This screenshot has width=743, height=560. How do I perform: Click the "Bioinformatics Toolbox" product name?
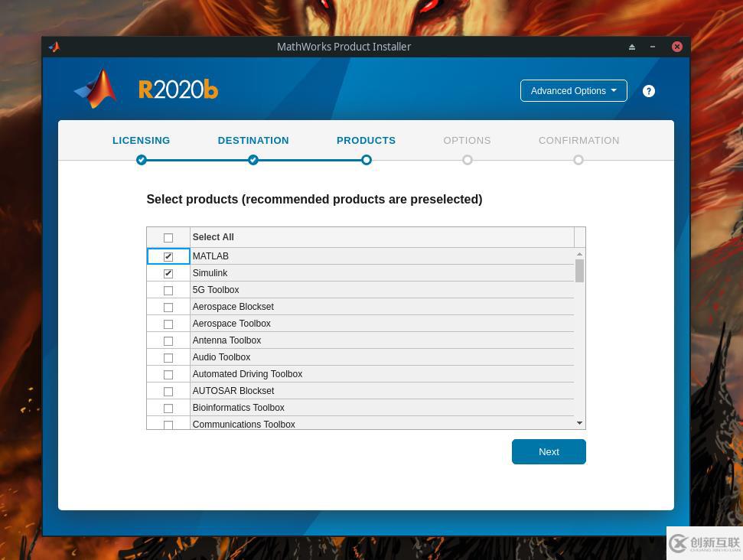click(x=238, y=408)
